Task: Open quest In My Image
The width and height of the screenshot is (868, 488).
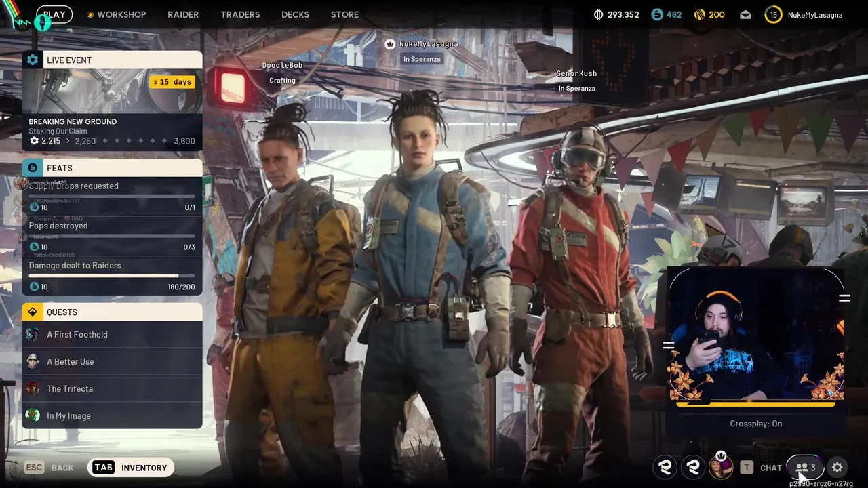Action: [x=112, y=415]
